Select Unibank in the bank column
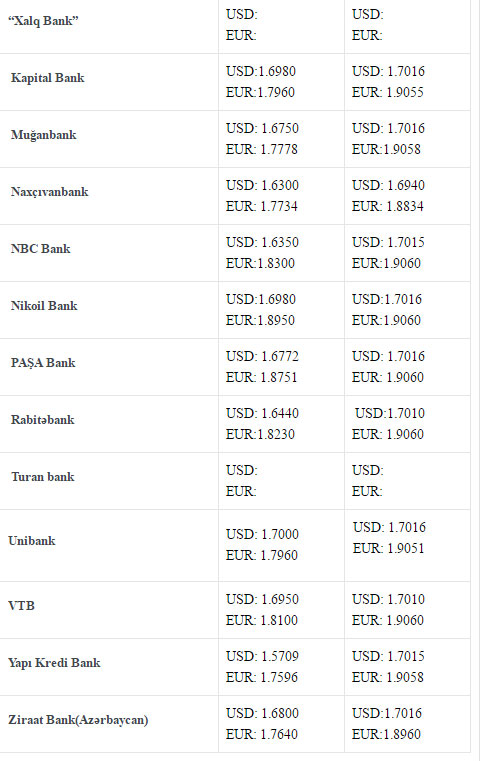The image size is (480, 761). tap(32, 541)
